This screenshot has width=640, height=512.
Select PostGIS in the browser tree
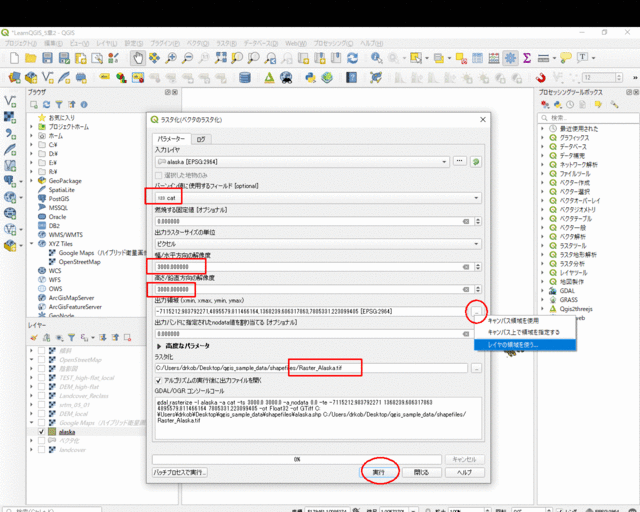click(59, 199)
